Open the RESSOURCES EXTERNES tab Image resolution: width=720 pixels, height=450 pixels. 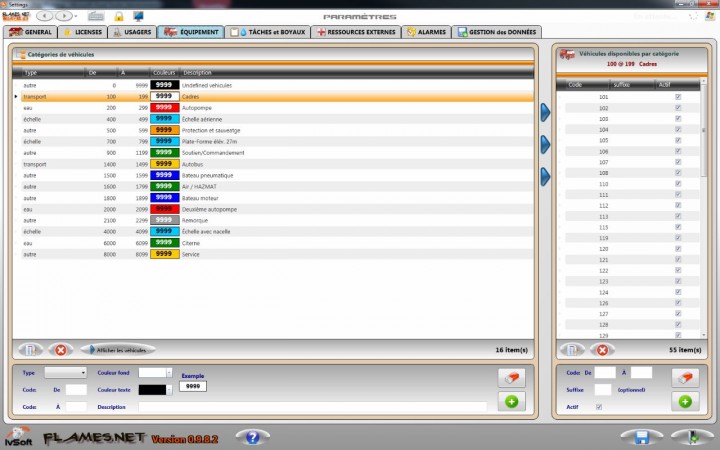click(x=356, y=32)
